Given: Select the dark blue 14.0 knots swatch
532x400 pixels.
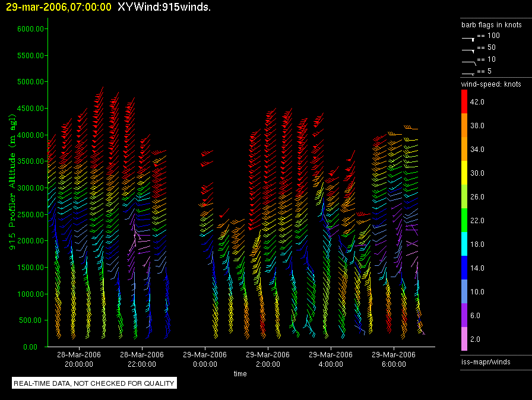Looking at the screenshot, I should [465, 268].
